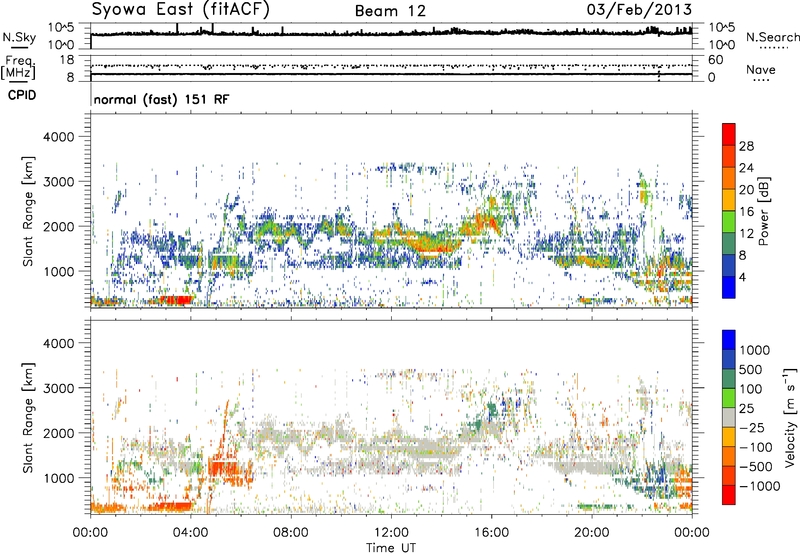
Task: Click the sky noise trace in top panel
Action: (x=391, y=33)
